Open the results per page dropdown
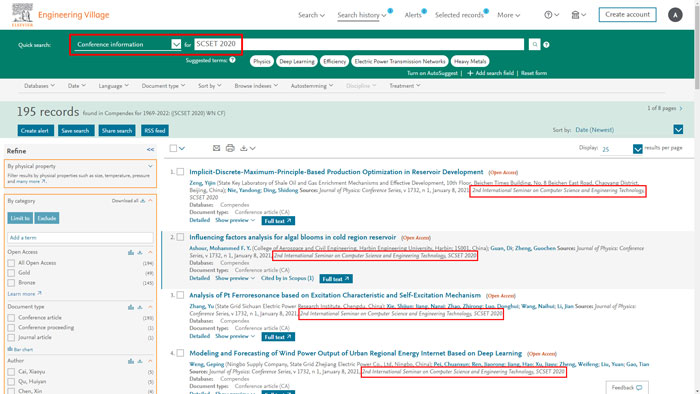Screen dimensions: 700x394 tap(638, 149)
